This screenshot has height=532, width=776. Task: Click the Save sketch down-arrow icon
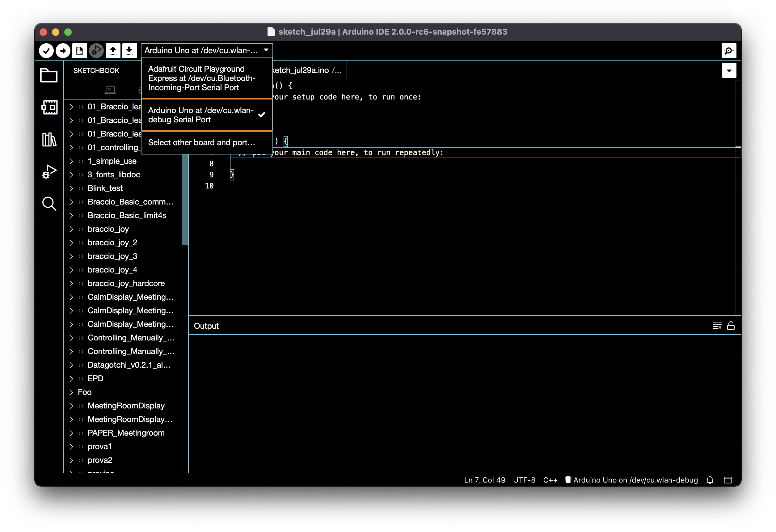pyautogui.click(x=129, y=51)
